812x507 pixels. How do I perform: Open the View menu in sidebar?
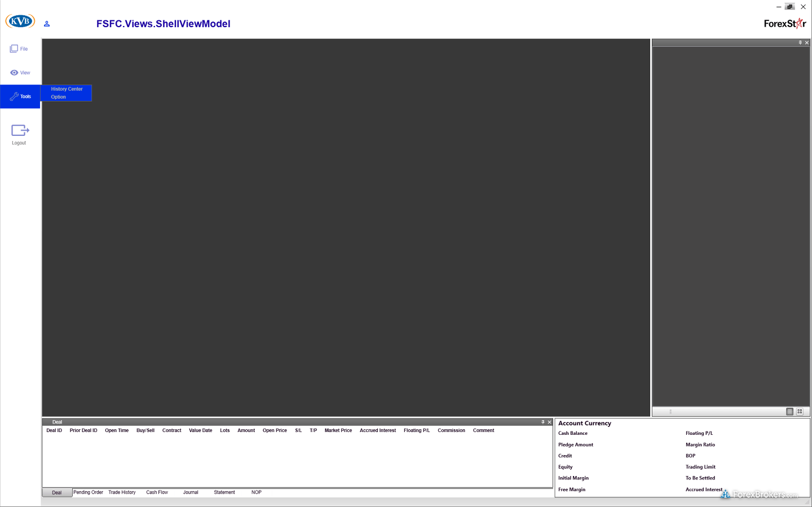click(20, 73)
